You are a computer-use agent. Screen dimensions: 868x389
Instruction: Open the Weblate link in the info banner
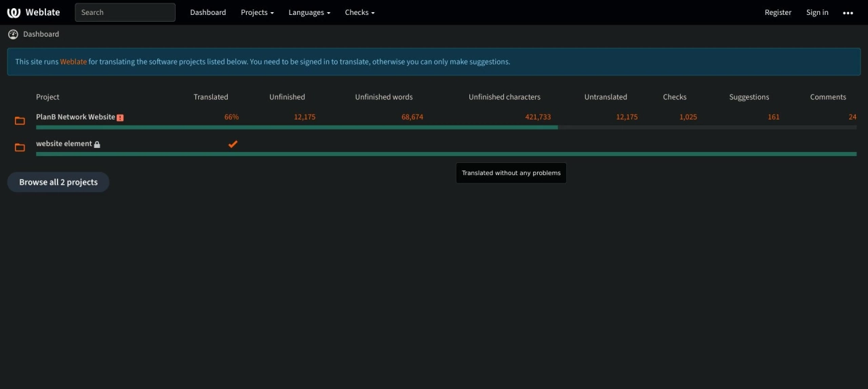click(x=73, y=62)
